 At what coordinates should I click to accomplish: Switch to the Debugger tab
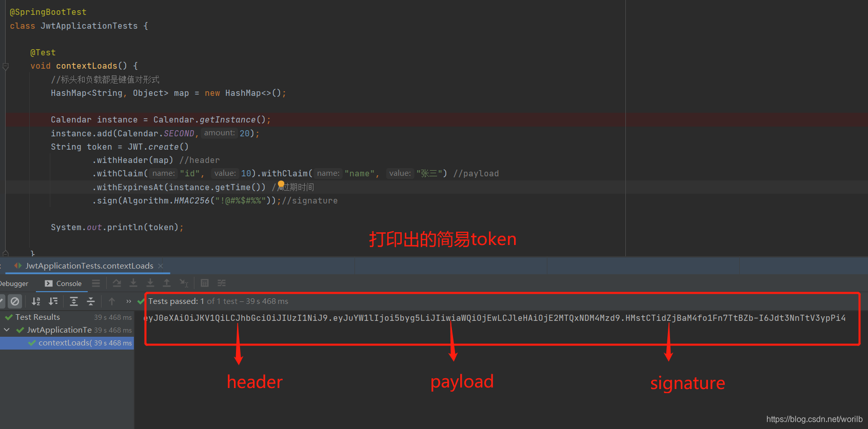[x=14, y=283]
